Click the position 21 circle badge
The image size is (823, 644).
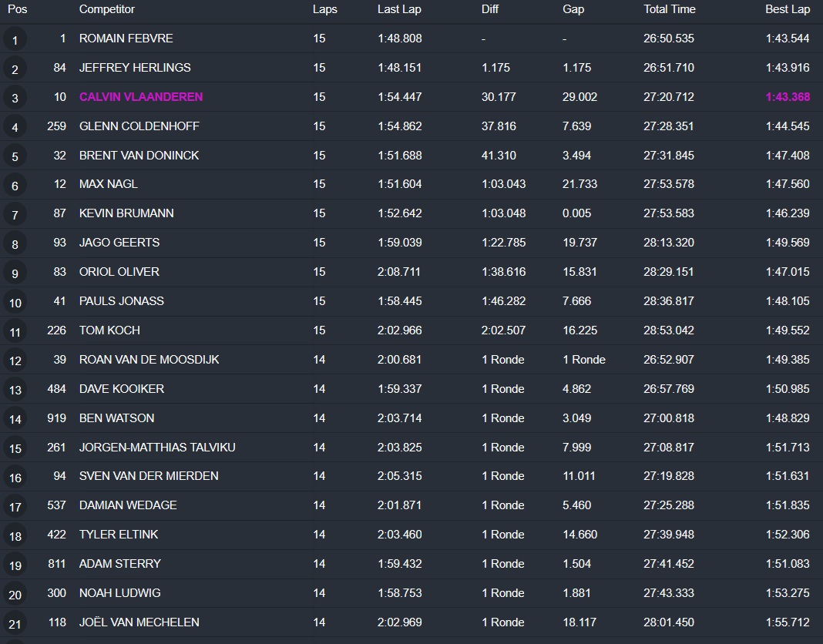pos(15,623)
